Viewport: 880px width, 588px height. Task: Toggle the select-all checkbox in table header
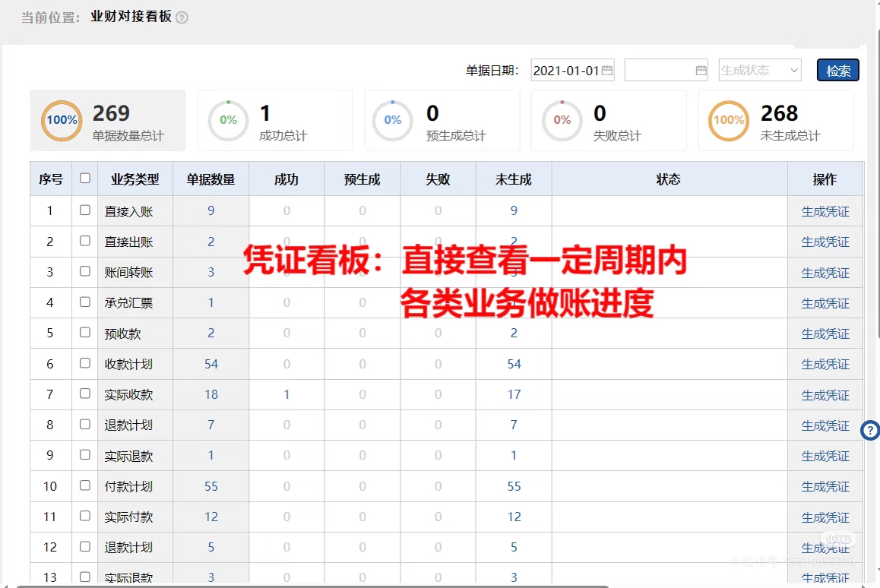[x=85, y=179]
